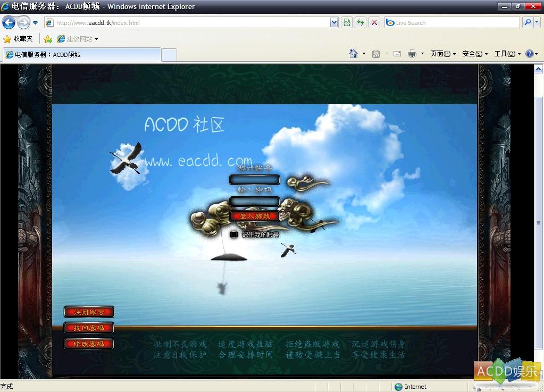This screenshot has width=544, height=392.
Task: Click the Refresh page icon
Action: pos(361,22)
